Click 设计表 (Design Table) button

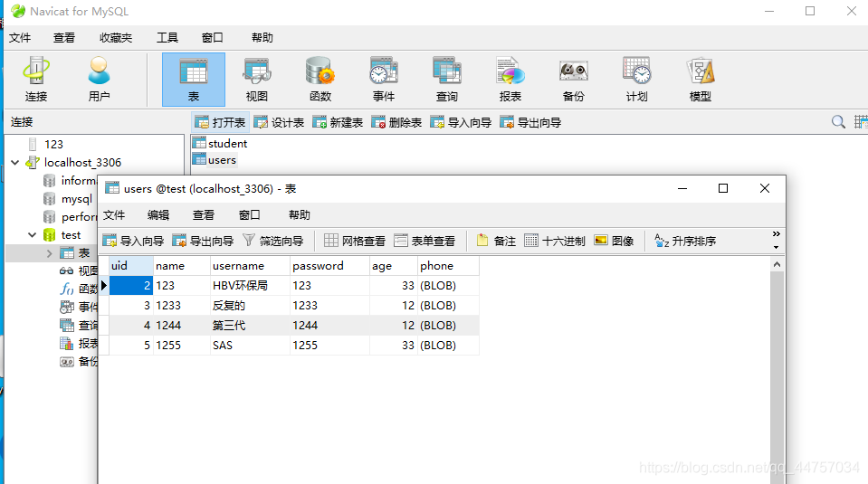(x=279, y=122)
